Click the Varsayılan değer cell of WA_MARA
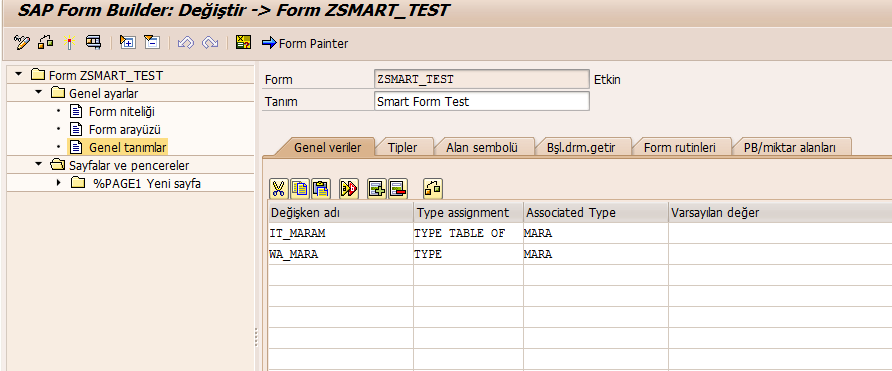Screen dimensions: 892x371 click(x=780, y=254)
